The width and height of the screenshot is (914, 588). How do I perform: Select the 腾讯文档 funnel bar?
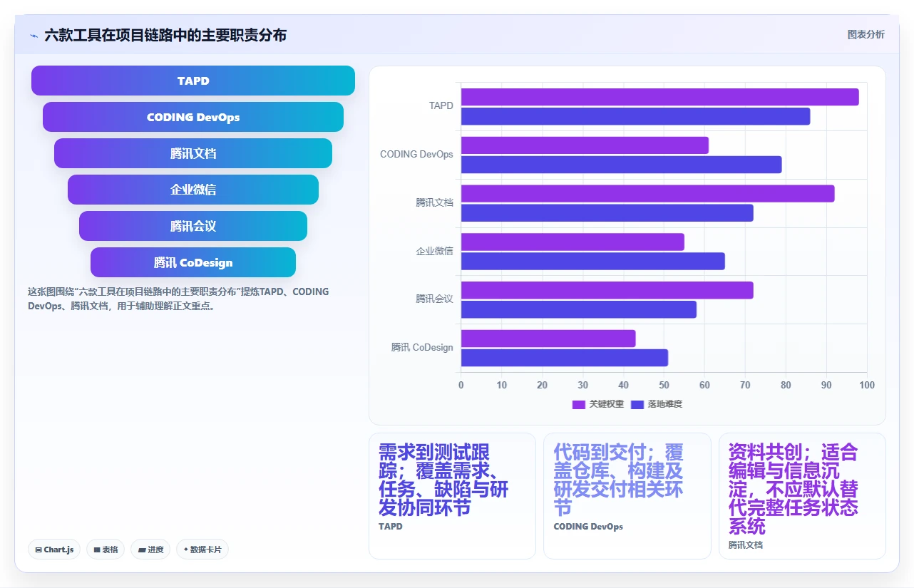(193, 153)
